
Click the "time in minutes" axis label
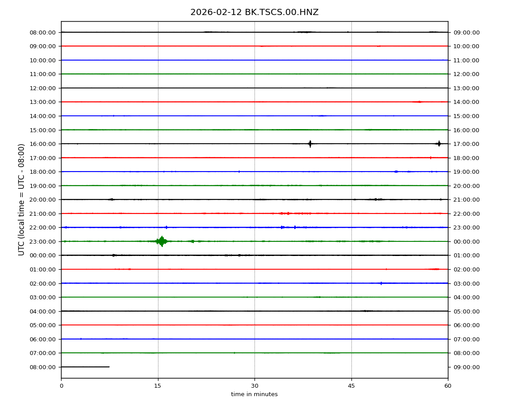[x=254, y=394]
